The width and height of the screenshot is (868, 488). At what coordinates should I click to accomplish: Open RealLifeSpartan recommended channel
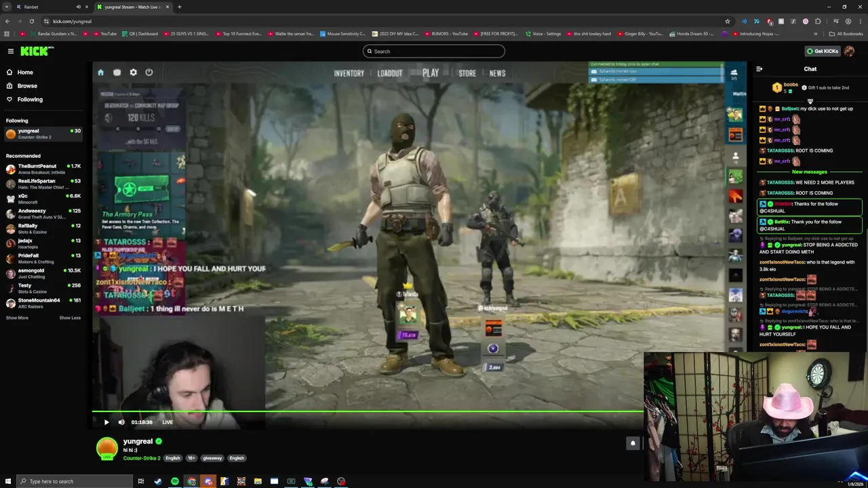tap(43, 184)
